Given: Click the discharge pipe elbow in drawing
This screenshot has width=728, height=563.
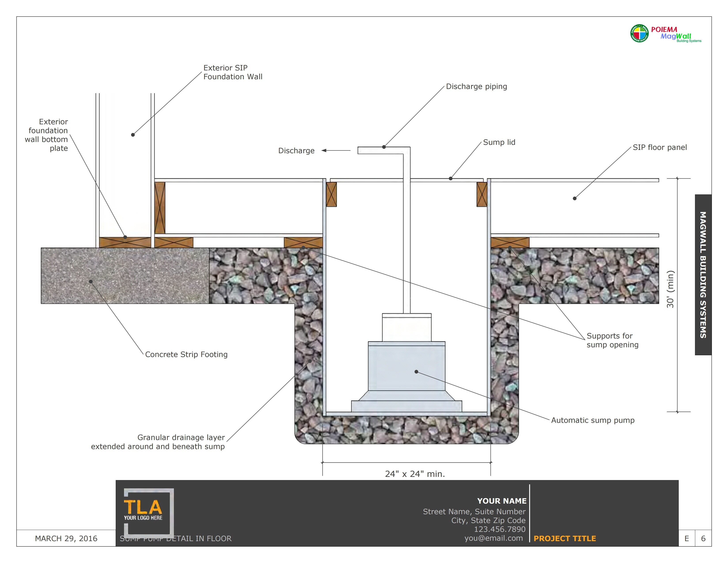Looking at the screenshot, I should pos(407,150).
